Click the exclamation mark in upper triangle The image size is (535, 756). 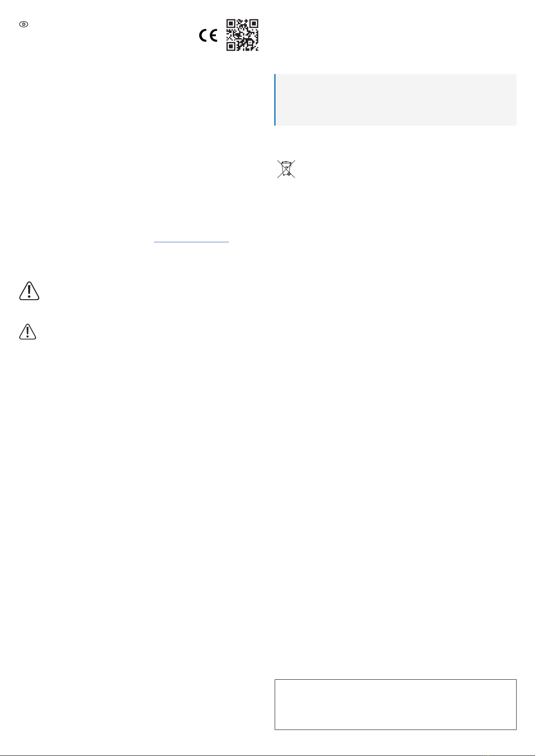(29, 292)
